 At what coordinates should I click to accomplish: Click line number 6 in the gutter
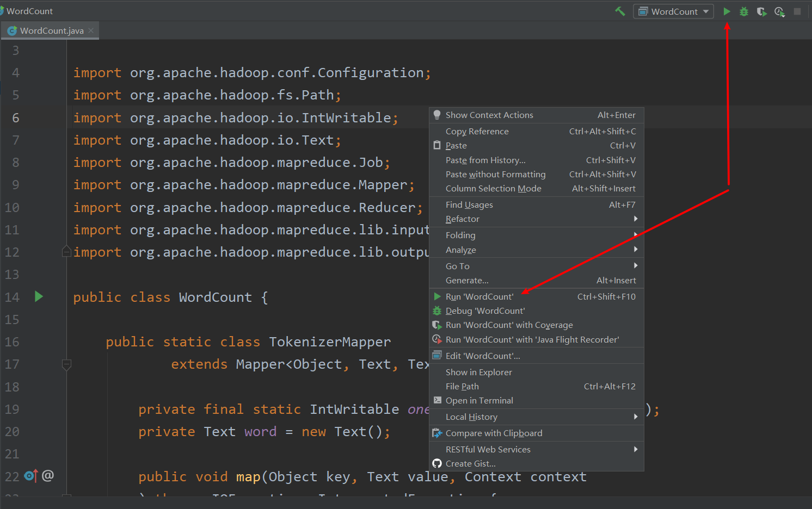click(15, 117)
